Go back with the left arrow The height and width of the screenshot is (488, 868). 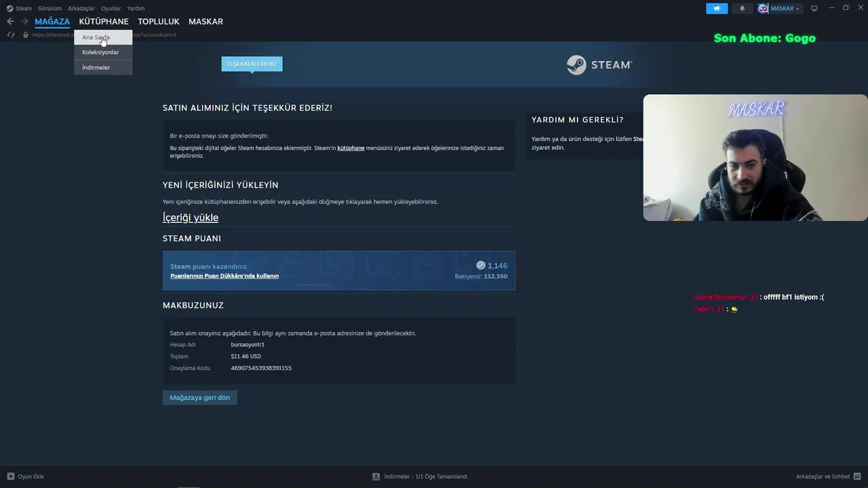[x=10, y=22]
